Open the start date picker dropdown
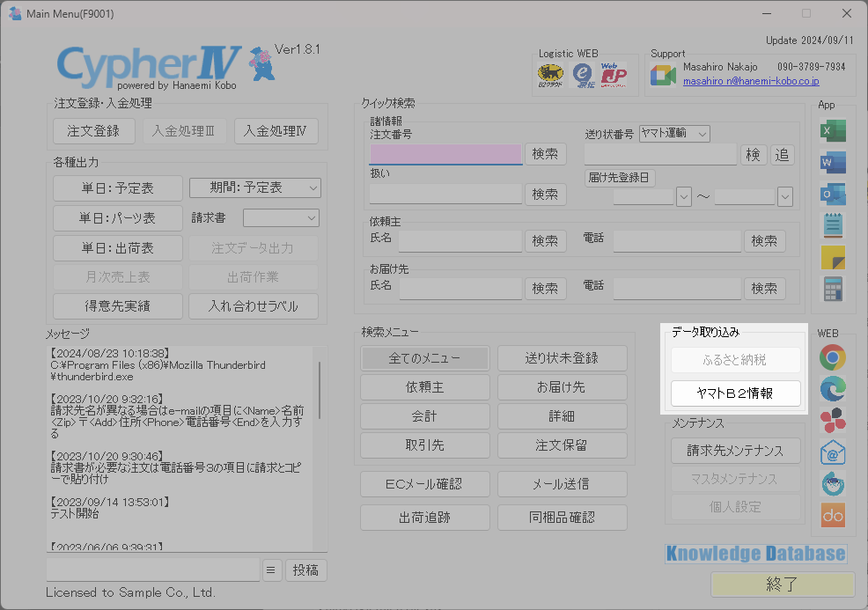The image size is (868, 610). click(x=684, y=196)
